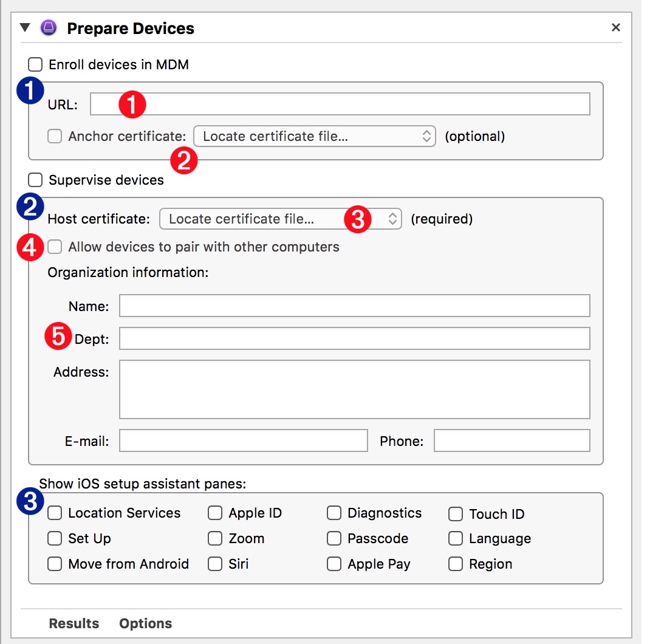Select the E-mail input field
Viewport: 650px width, 644px height.
point(243,441)
